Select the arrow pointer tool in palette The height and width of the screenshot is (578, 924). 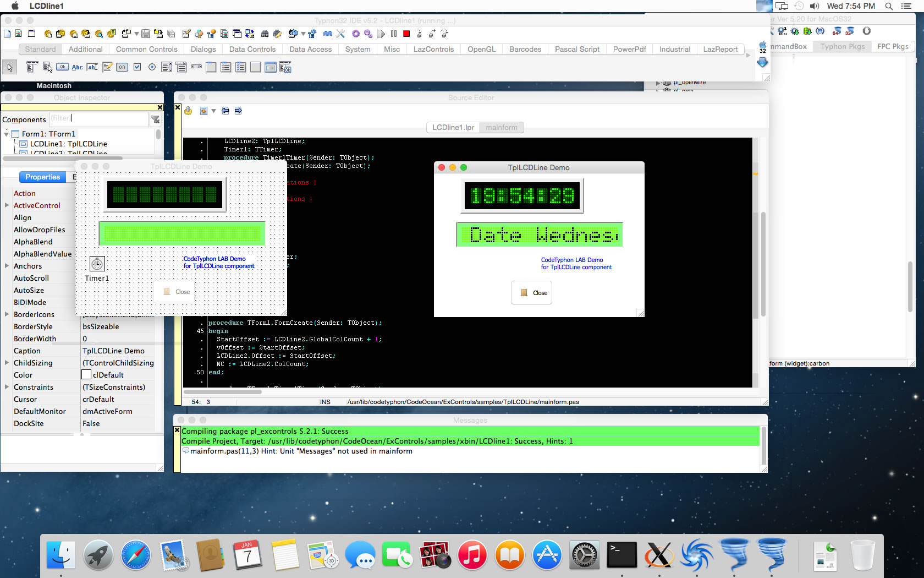click(x=9, y=67)
